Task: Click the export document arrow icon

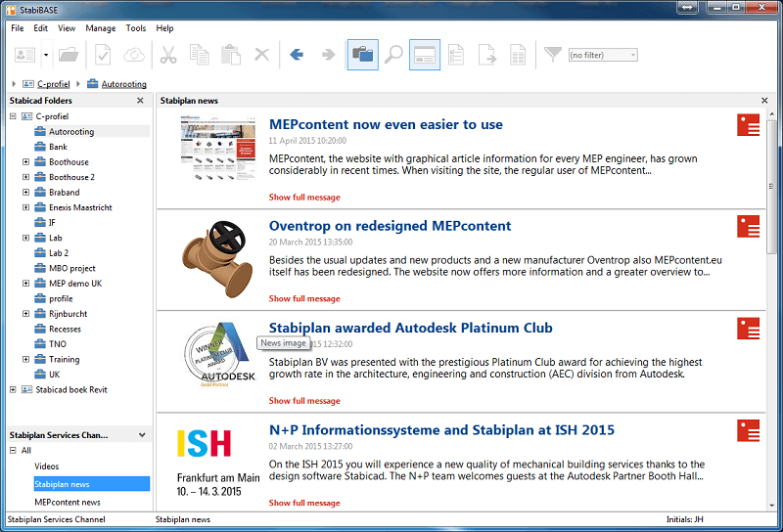Action: click(x=486, y=55)
